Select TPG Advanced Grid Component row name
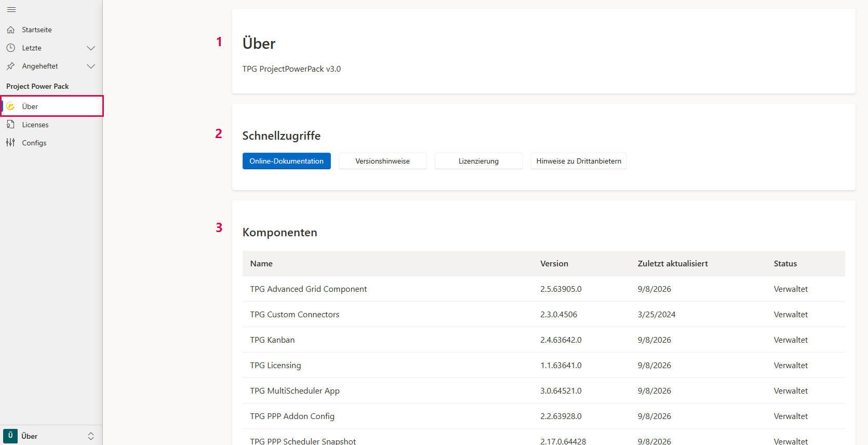 click(x=309, y=289)
